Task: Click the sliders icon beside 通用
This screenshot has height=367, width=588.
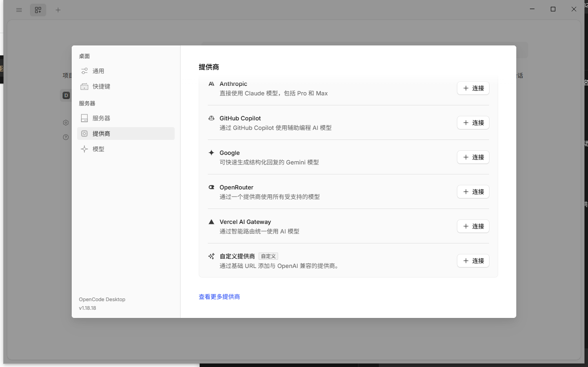Action: (84, 71)
